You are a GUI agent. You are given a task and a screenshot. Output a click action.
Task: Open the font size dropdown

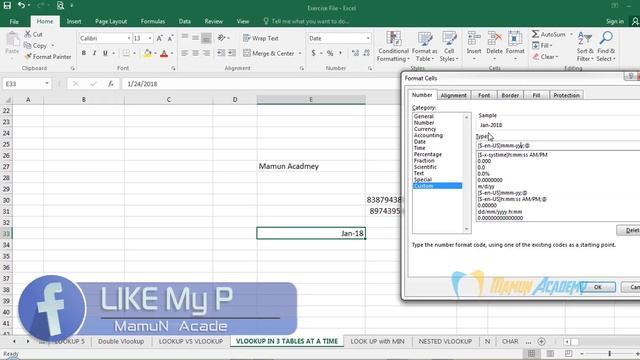(150, 38)
